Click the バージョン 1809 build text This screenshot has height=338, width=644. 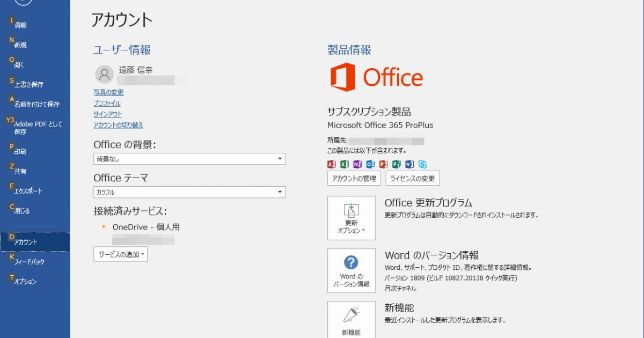point(451,278)
